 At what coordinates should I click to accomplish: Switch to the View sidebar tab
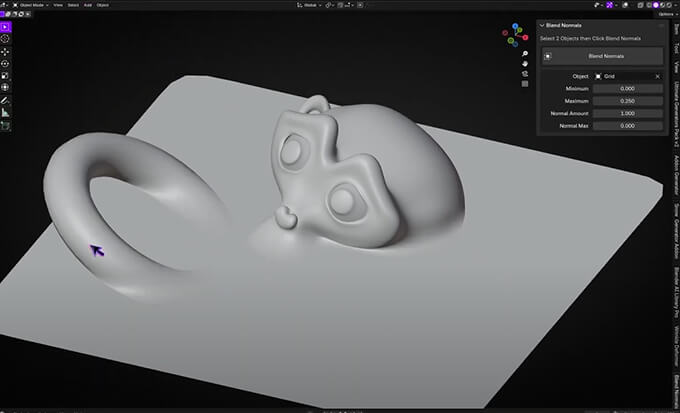tap(676, 66)
